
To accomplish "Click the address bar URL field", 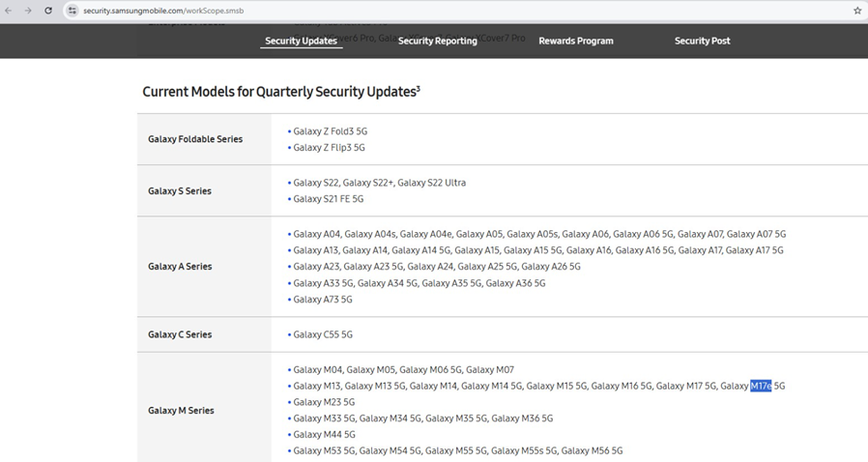I will point(387,11).
